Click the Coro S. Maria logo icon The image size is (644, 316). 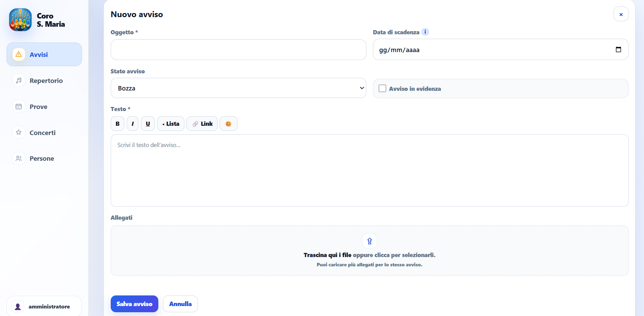pyautogui.click(x=20, y=20)
